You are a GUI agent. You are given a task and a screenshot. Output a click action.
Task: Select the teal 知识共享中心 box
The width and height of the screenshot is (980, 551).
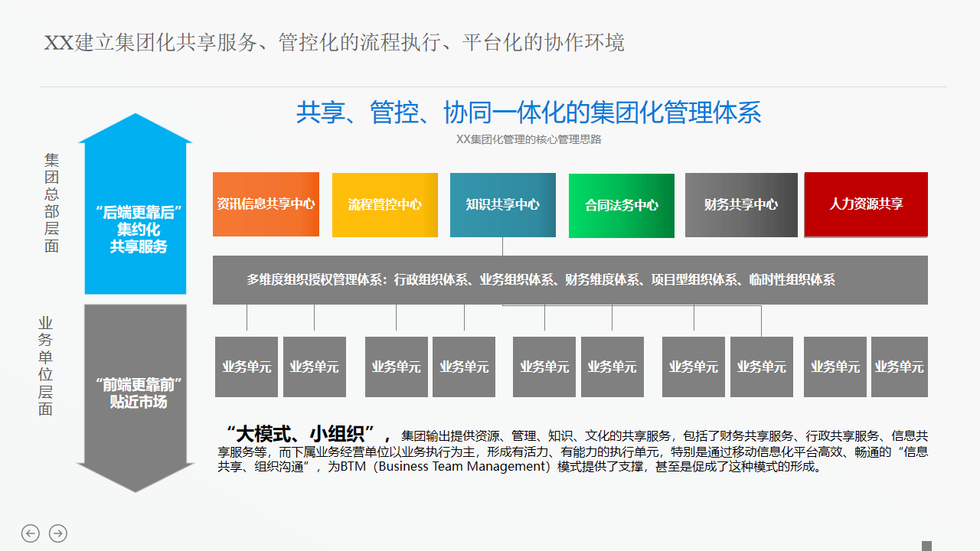[x=503, y=204]
